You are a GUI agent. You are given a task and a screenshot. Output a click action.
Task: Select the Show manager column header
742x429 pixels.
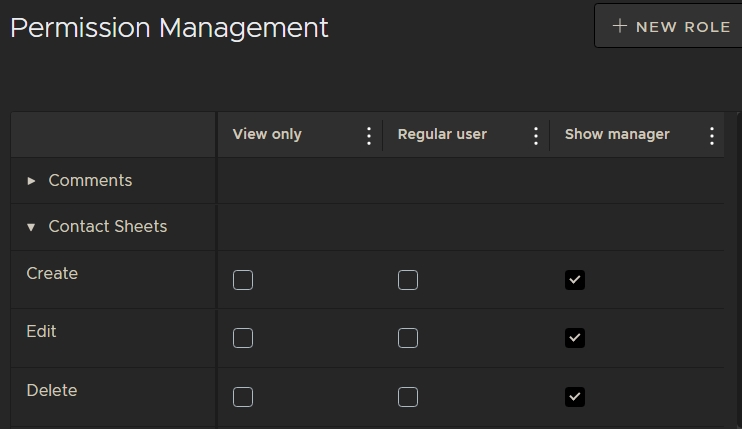point(617,134)
